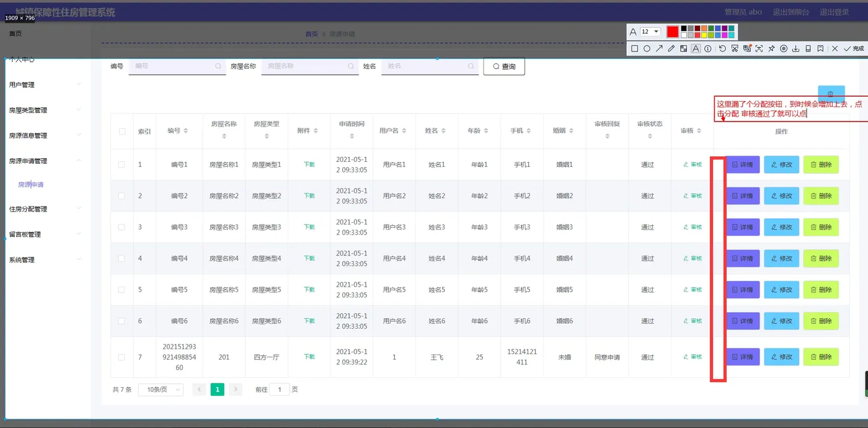Save the screenshot with download icon
The width and height of the screenshot is (868, 428).
[x=795, y=48]
